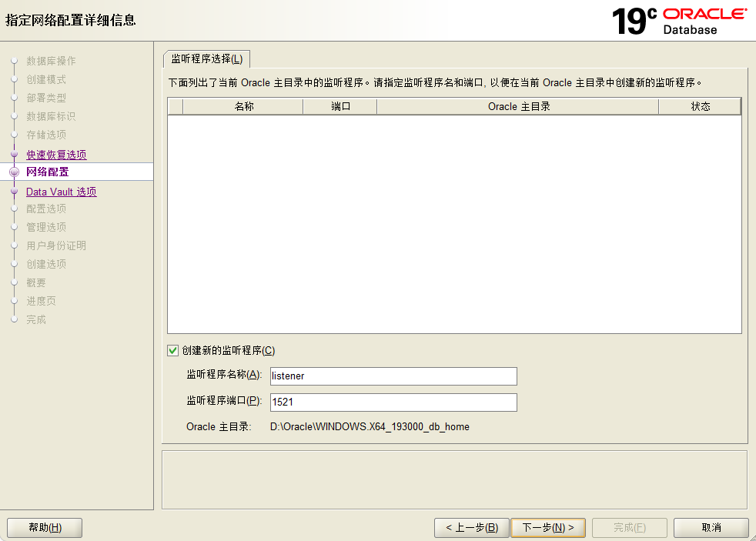756x541 pixels.
Task: Enable the 创建新的监听程序 checkbox
Action: 172,350
